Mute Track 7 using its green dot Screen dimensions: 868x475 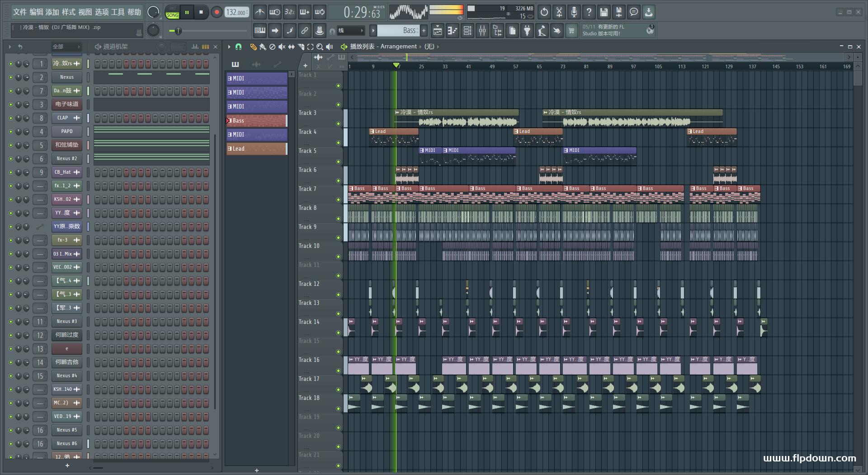point(338,199)
